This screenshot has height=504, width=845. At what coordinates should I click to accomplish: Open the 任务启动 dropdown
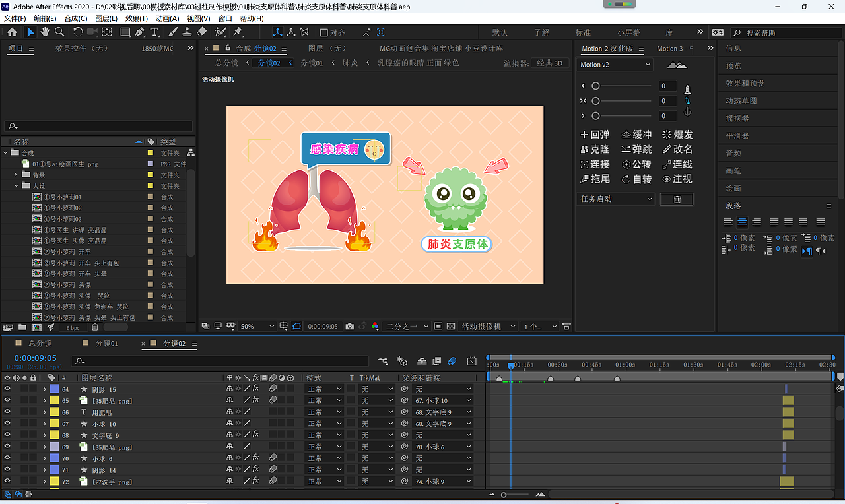point(615,199)
